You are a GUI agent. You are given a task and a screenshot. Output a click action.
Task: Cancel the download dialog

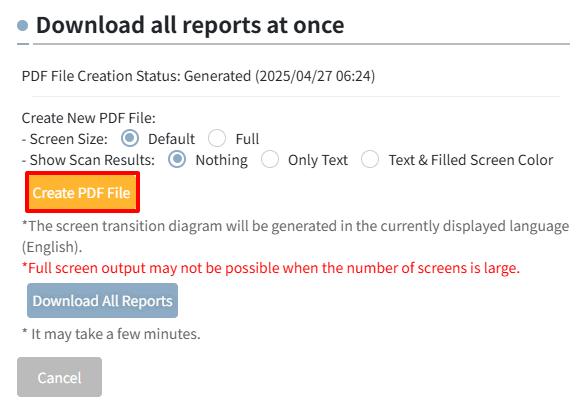click(59, 377)
